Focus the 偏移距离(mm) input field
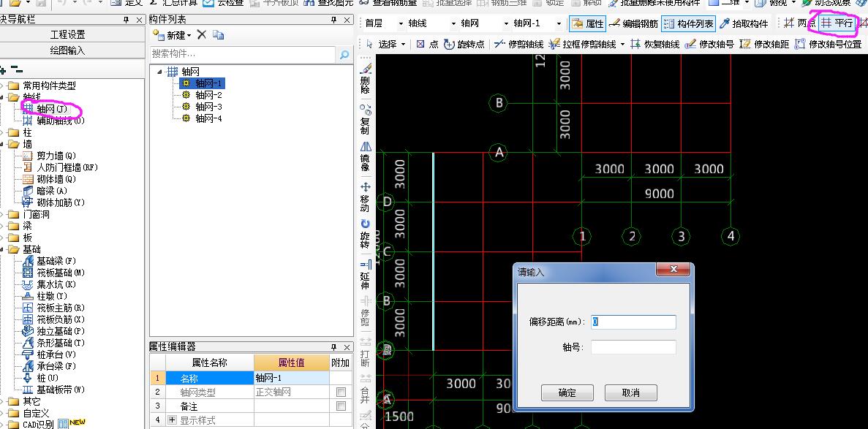Viewport: 868px width, 429px height. pos(634,322)
